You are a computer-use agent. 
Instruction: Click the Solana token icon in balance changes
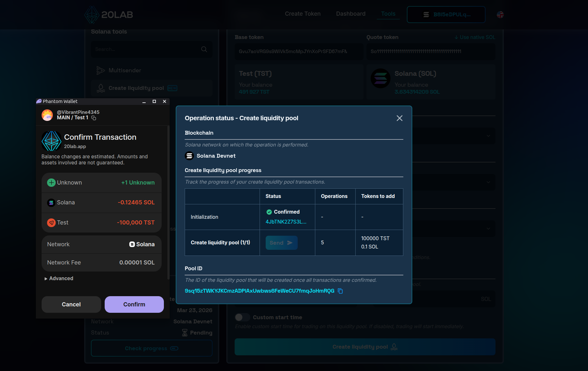click(x=51, y=203)
